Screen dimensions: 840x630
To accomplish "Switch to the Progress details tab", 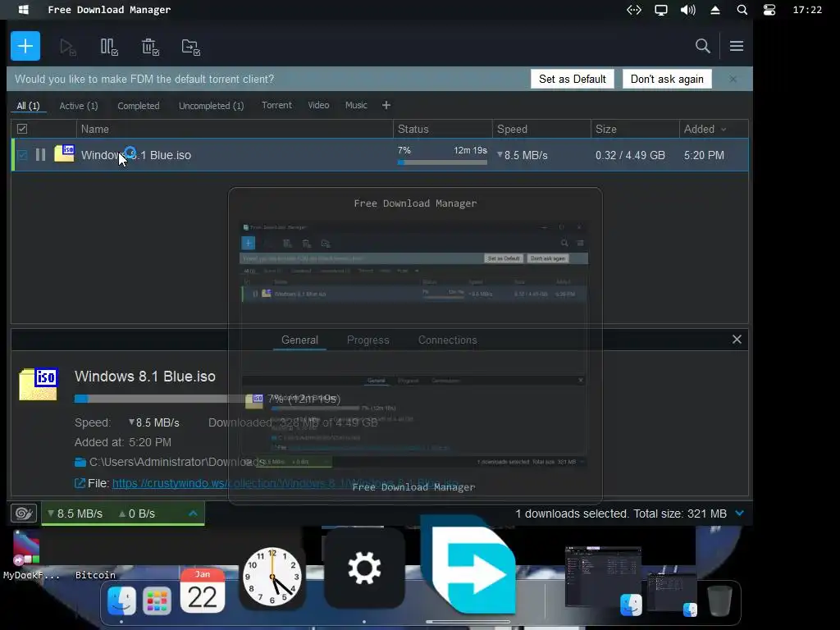I will 368,340.
